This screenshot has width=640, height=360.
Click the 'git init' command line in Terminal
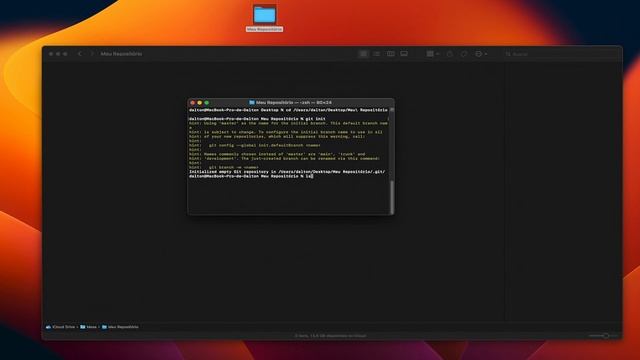point(257,119)
